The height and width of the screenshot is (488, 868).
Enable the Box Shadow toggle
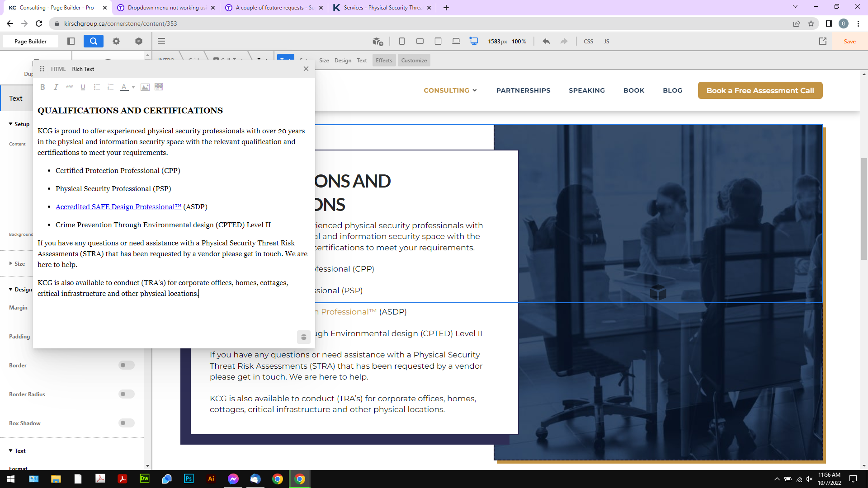[126, 423]
